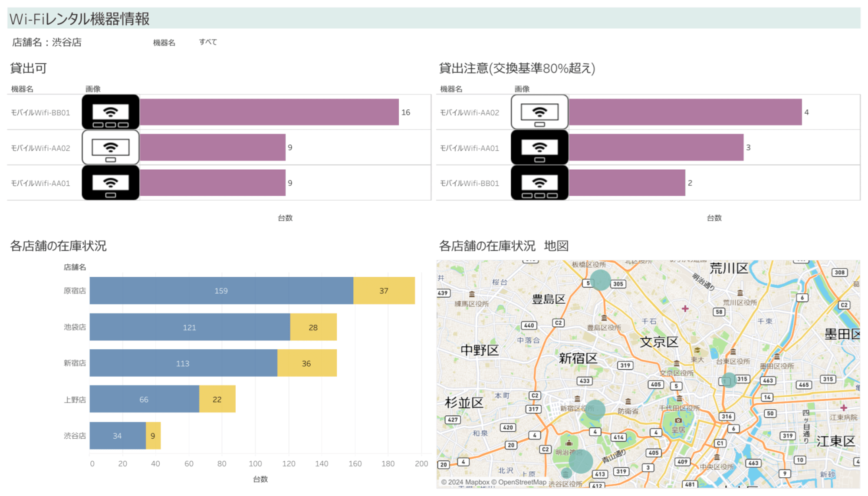The height and width of the screenshot is (496, 868).
Task: Click the Mapbox attribution link
Action: [465, 482]
